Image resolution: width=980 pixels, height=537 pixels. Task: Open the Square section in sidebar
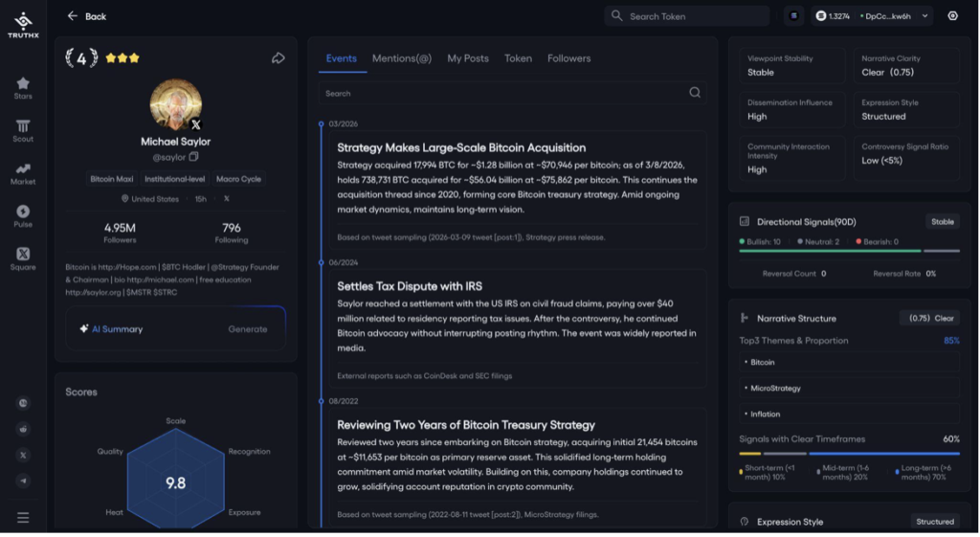[x=23, y=258]
